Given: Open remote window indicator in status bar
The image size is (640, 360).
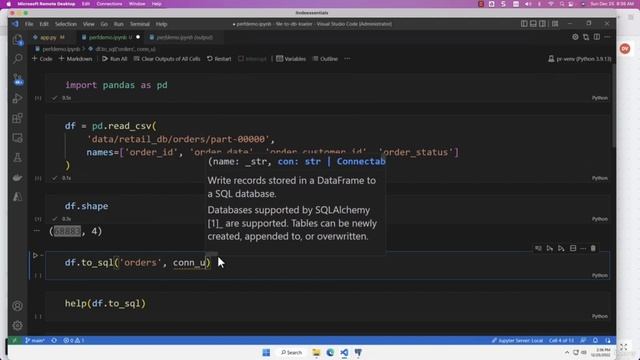Looking at the screenshot, I should 15,340.
